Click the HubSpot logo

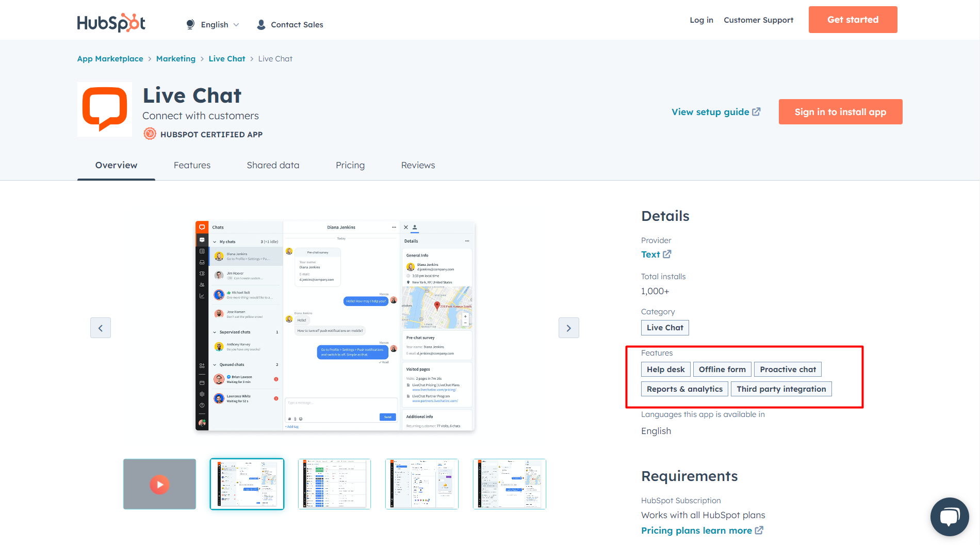pos(111,23)
